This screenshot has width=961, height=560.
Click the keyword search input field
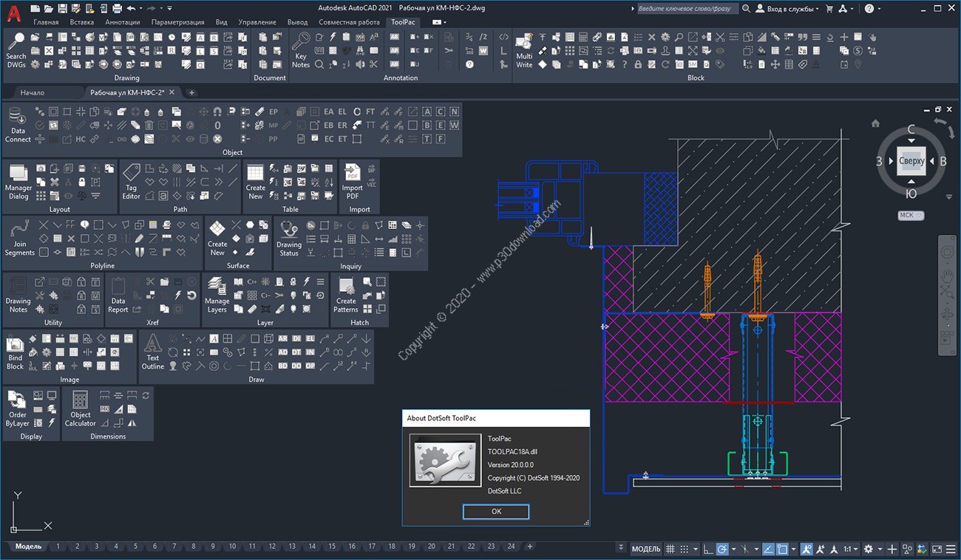click(687, 8)
